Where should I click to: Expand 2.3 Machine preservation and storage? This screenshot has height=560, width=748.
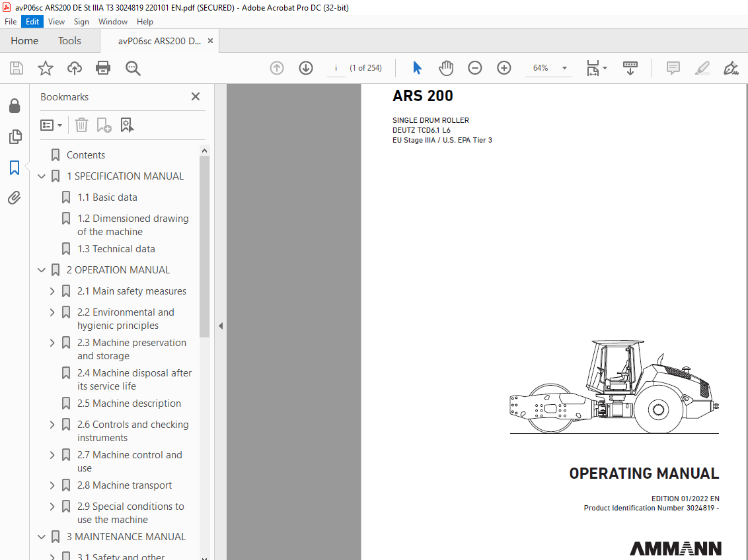coord(52,343)
